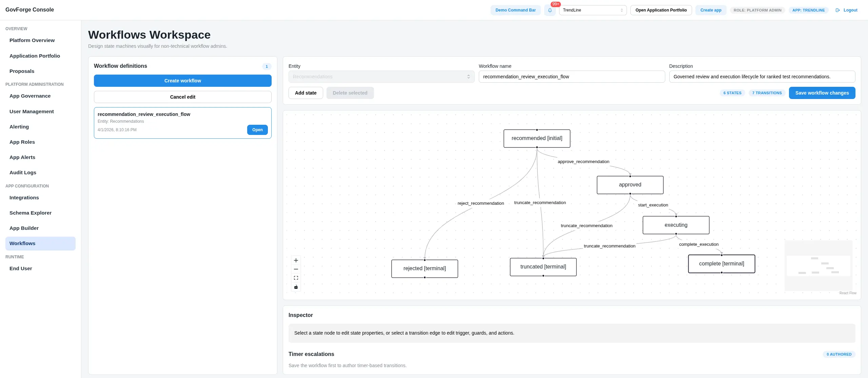Open the recommendation_review_execution_flow workflow
868x378 pixels.
tap(257, 130)
